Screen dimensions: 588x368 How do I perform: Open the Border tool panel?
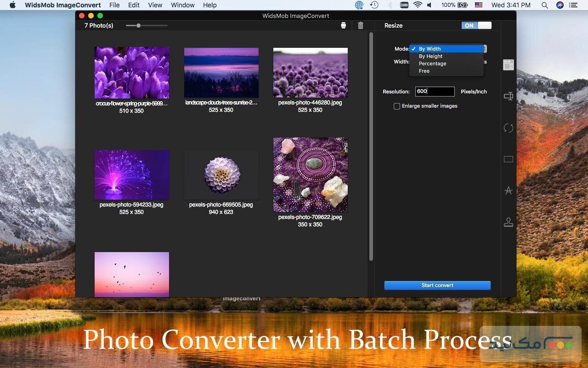508,159
